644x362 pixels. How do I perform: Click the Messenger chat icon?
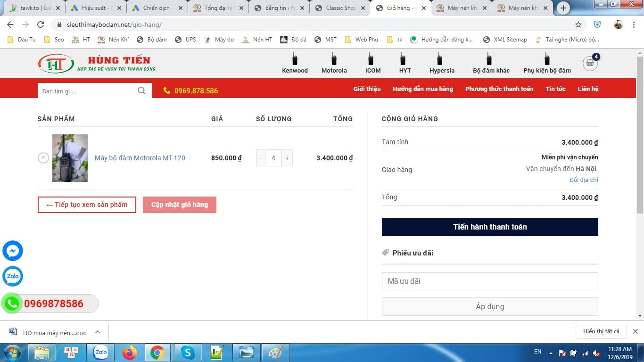click(x=13, y=251)
